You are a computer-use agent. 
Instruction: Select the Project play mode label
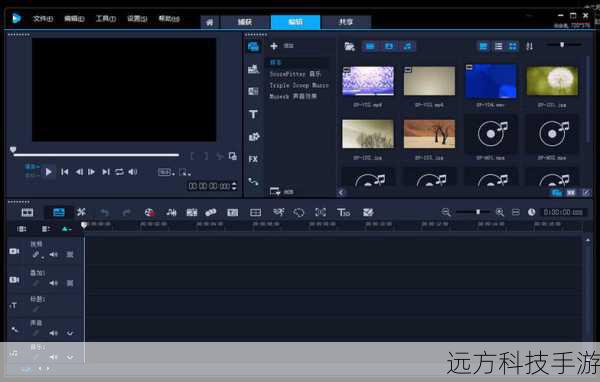click(32, 167)
